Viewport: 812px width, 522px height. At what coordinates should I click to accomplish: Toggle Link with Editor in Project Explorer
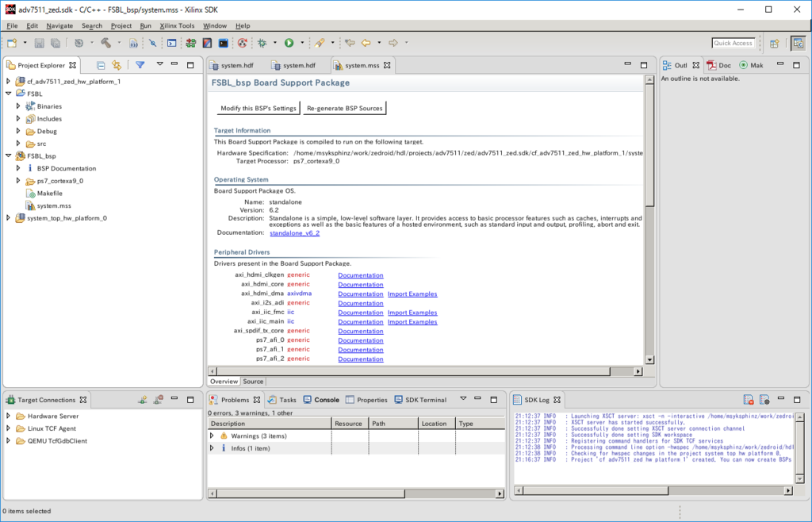(x=117, y=65)
